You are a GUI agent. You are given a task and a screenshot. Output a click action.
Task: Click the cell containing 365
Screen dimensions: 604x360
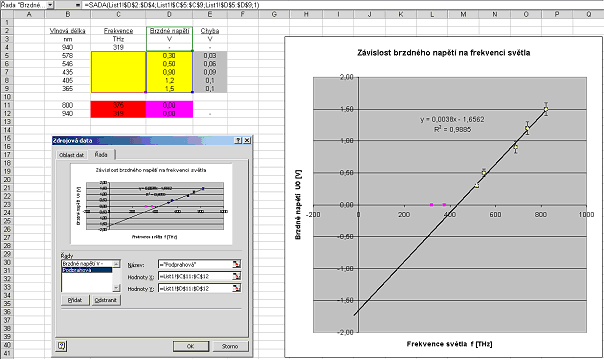68,89
